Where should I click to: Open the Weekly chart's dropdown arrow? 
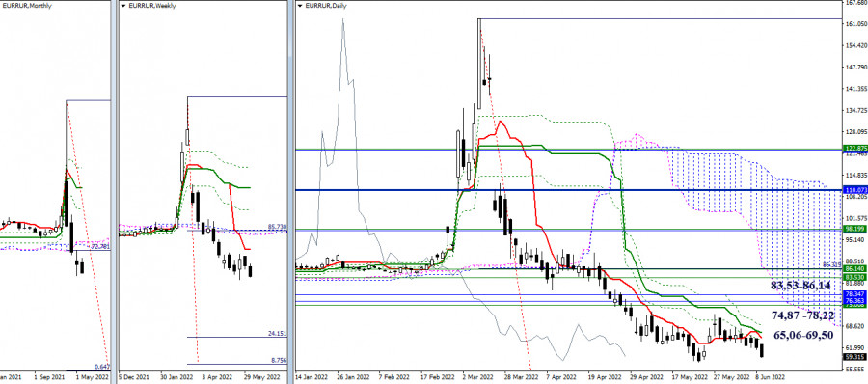[123, 6]
